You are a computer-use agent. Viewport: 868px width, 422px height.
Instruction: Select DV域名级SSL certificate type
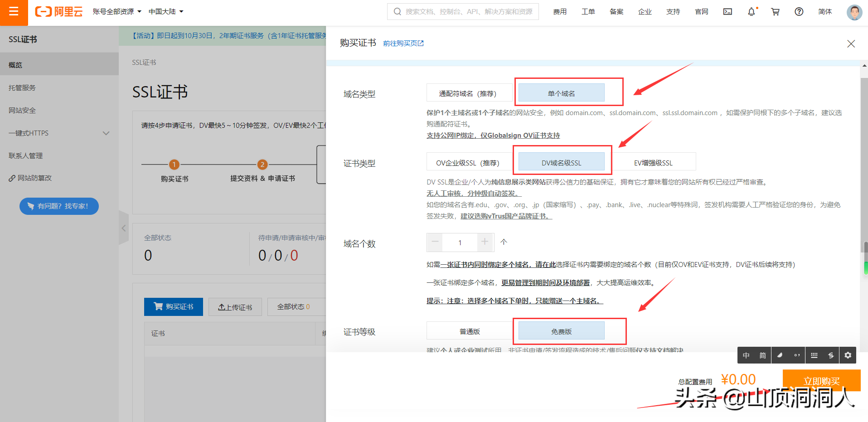(562, 161)
